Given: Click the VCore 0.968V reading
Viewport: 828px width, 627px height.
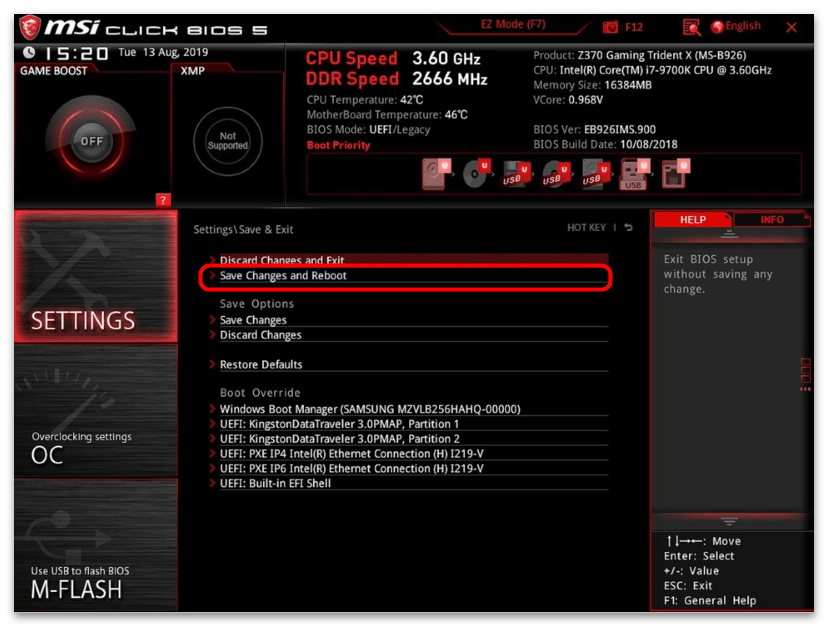Looking at the screenshot, I should tap(568, 100).
